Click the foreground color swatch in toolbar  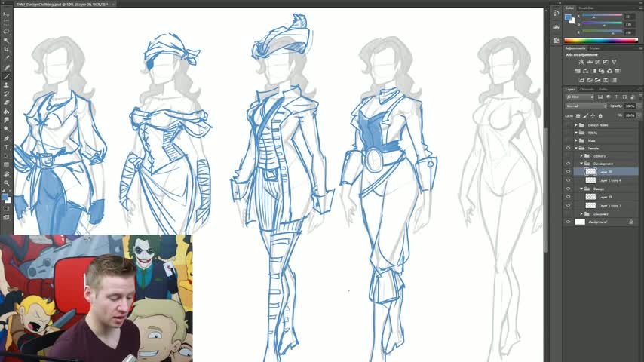tap(5, 197)
